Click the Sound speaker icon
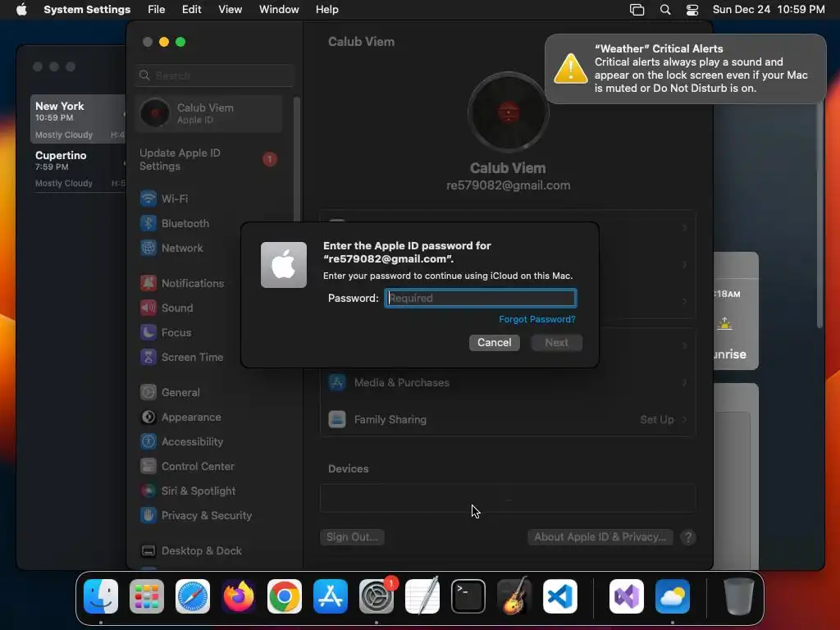This screenshot has height=630, width=840. click(x=148, y=308)
